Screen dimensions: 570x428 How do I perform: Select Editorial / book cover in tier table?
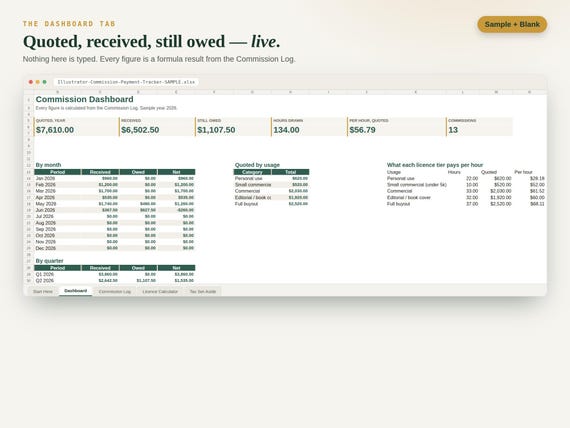click(409, 197)
